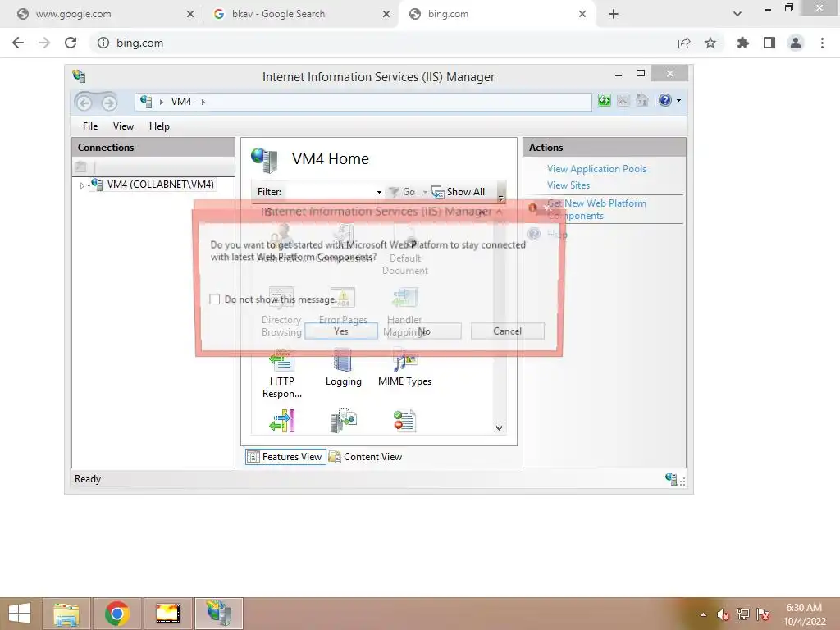Viewport: 840px width, 630px height.
Task: Click the Chrome back button
Action: point(18,43)
